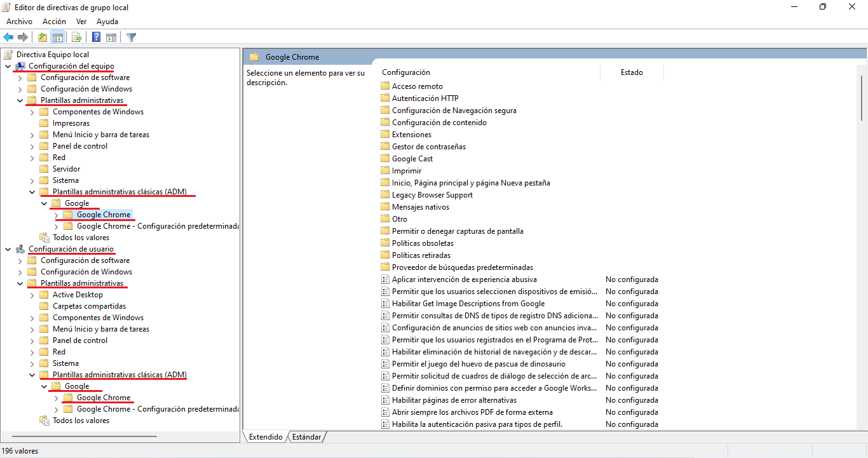Click the user icon of Configuración de usuario
Image resolution: width=868 pixels, height=458 pixels.
pyautogui.click(x=20, y=248)
